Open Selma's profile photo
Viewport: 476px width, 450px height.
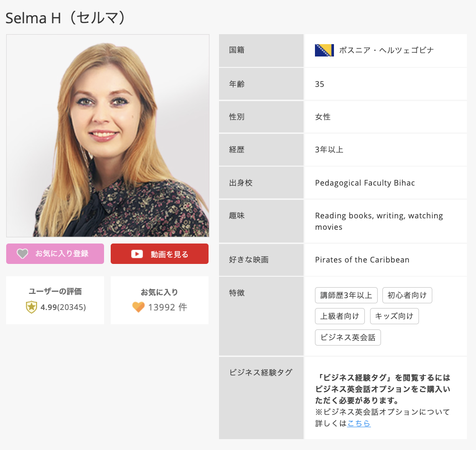coord(107,136)
